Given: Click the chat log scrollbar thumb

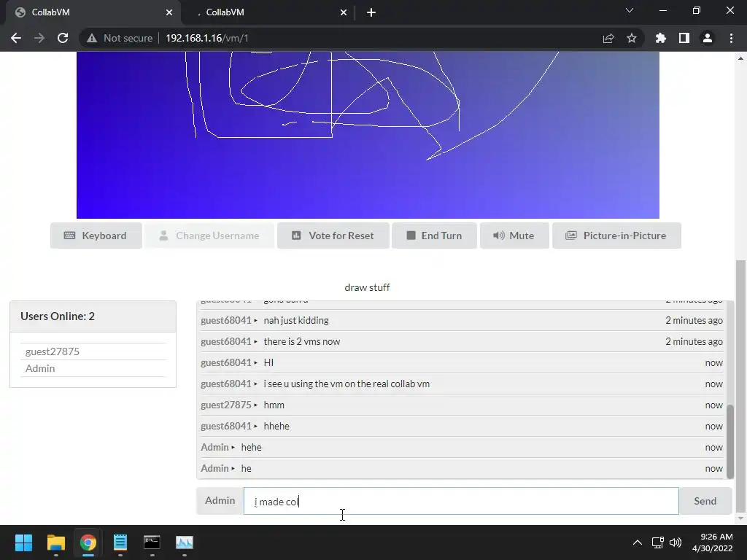Looking at the screenshot, I should (x=729, y=440).
